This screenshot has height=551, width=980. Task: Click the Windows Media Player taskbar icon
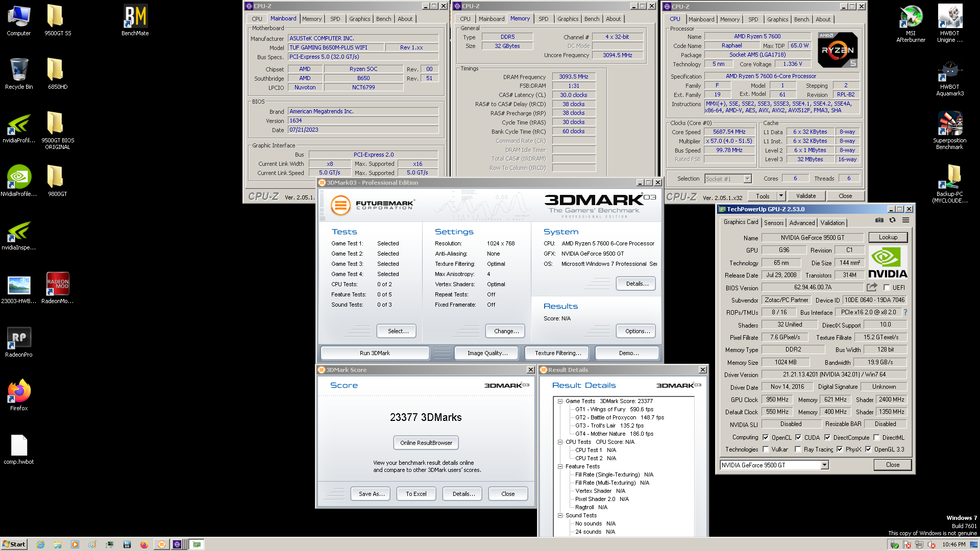click(75, 544)
